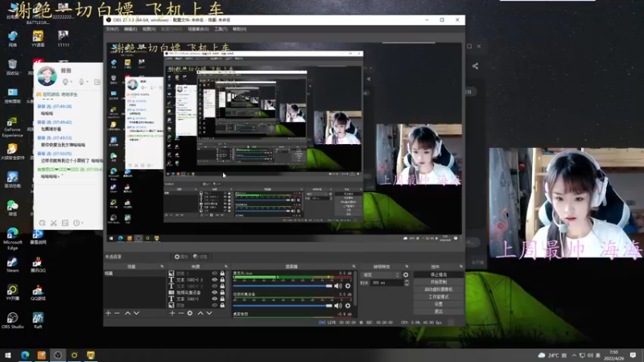
Task: Add a new scene with the plus icon in Scenes panel
Action: tap(109, 313)
